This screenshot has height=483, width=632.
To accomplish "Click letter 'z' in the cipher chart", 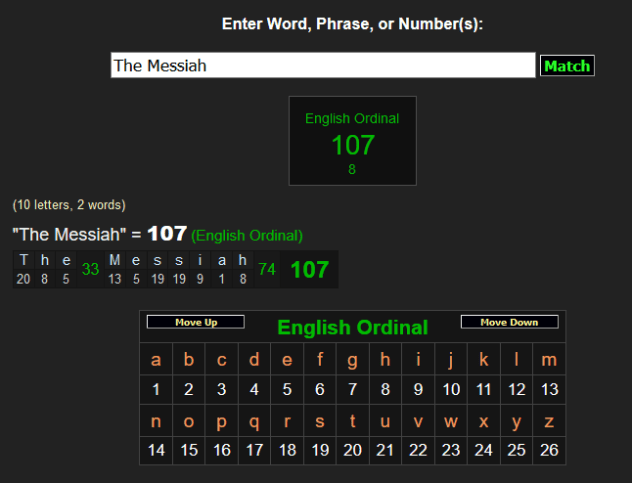I will (x=548, y=422).
